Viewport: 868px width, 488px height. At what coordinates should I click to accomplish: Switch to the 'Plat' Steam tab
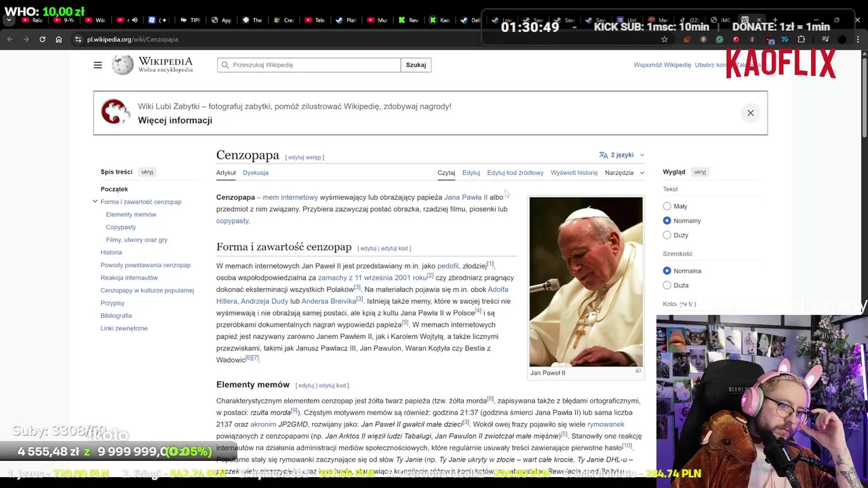[x=347, y=20]
